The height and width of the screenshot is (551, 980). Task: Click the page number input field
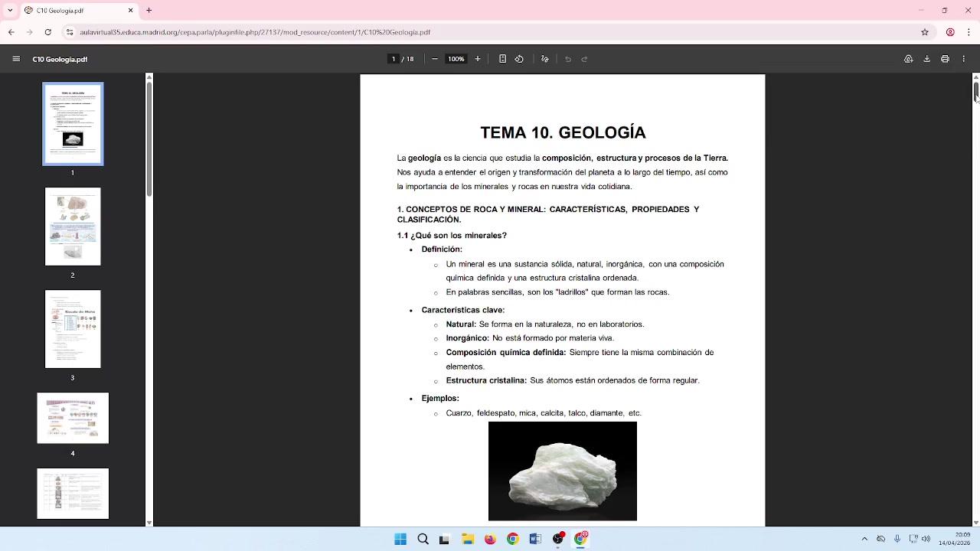(x=394, y=59)
